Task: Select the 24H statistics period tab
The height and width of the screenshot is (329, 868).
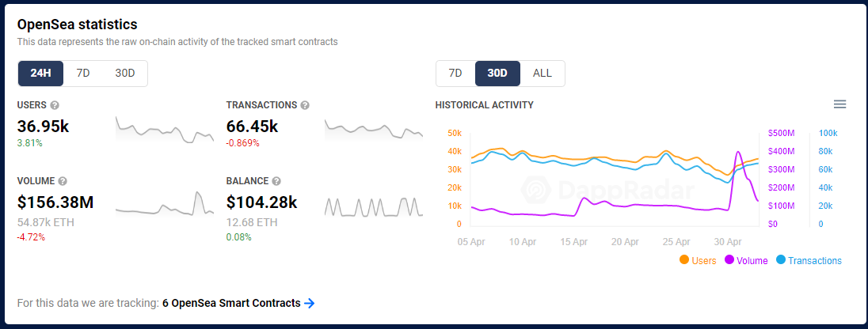Action: click(41, 74)
